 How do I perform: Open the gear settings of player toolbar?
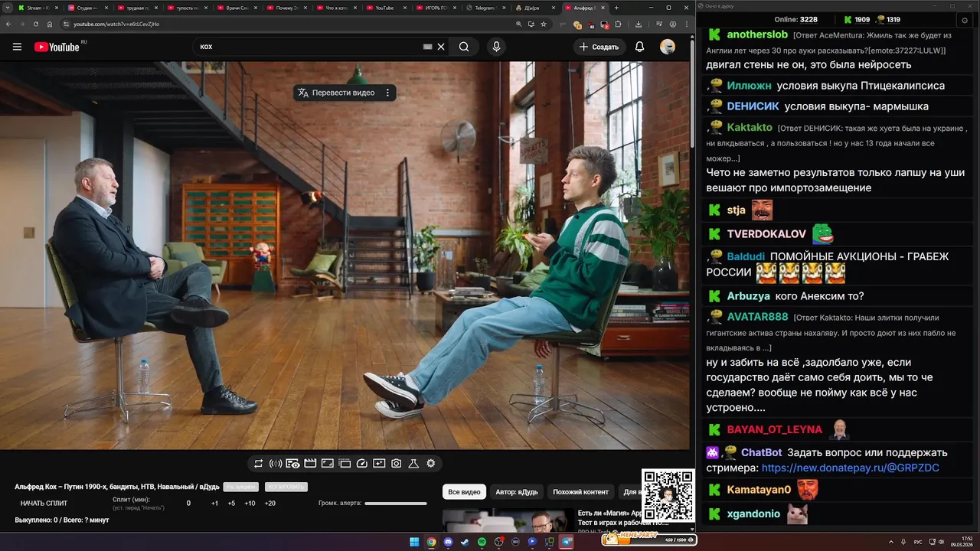(431, 464)
